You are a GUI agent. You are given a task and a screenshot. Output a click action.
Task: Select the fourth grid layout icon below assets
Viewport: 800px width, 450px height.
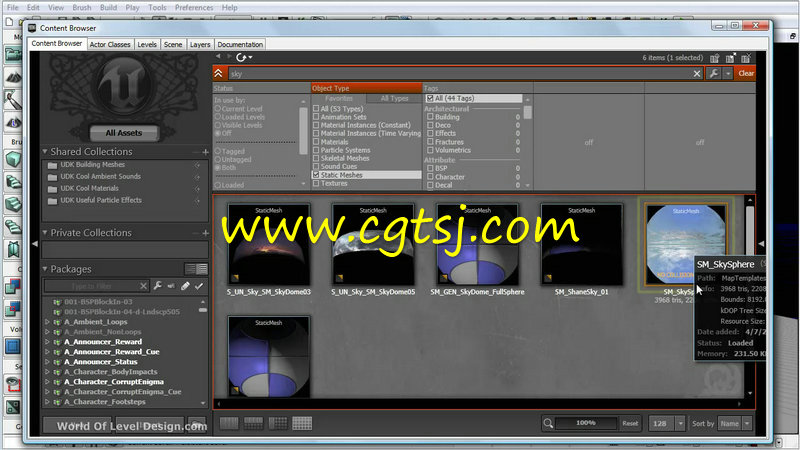point(302,423)
